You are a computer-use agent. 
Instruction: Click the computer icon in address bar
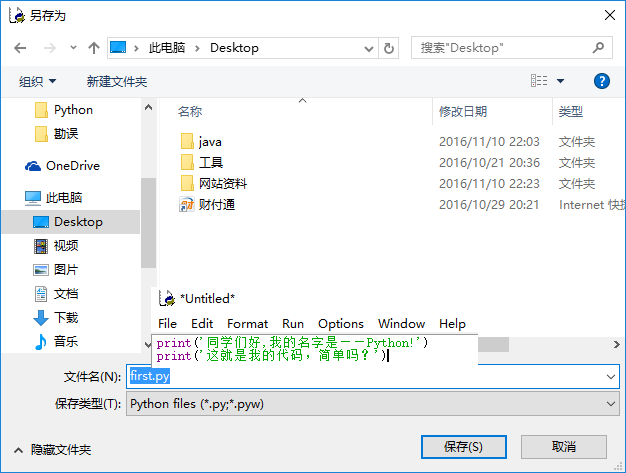(x=118, y=47)
